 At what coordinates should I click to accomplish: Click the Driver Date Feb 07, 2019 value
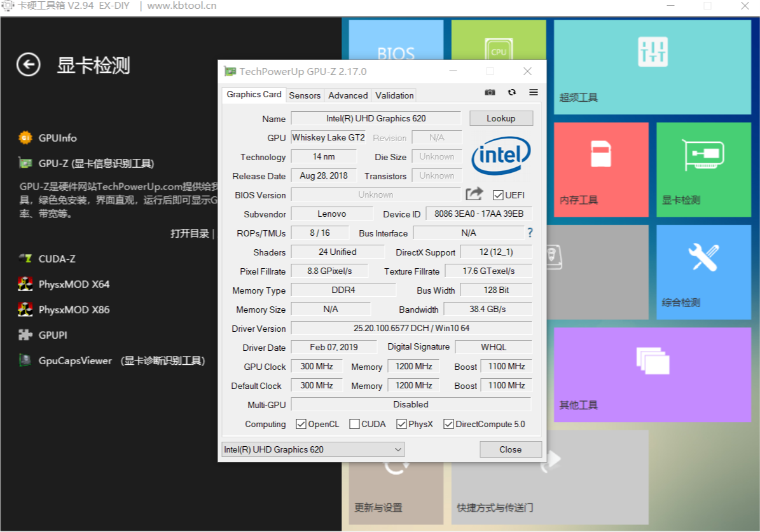pos(333,347)
